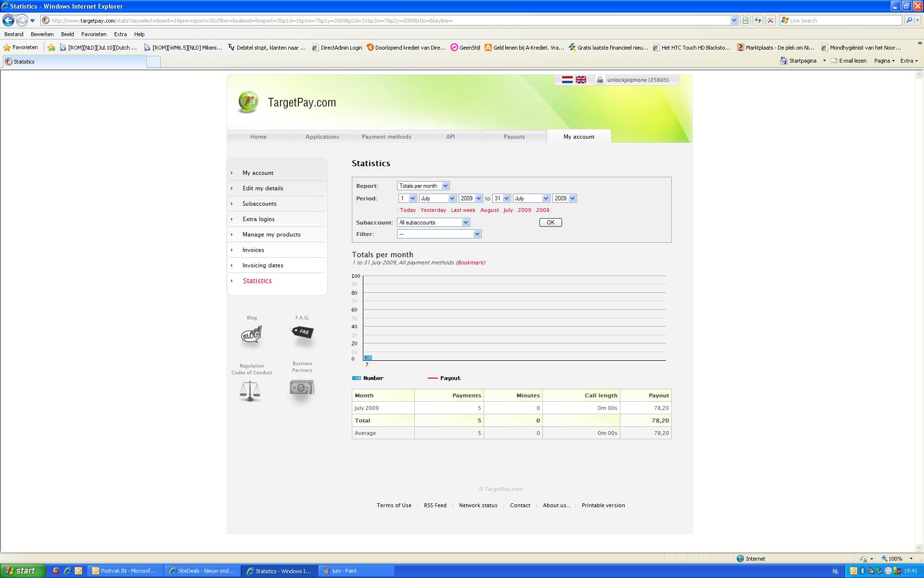
Task: Switch language with Dutch flag icon
Action: (567, 80)
